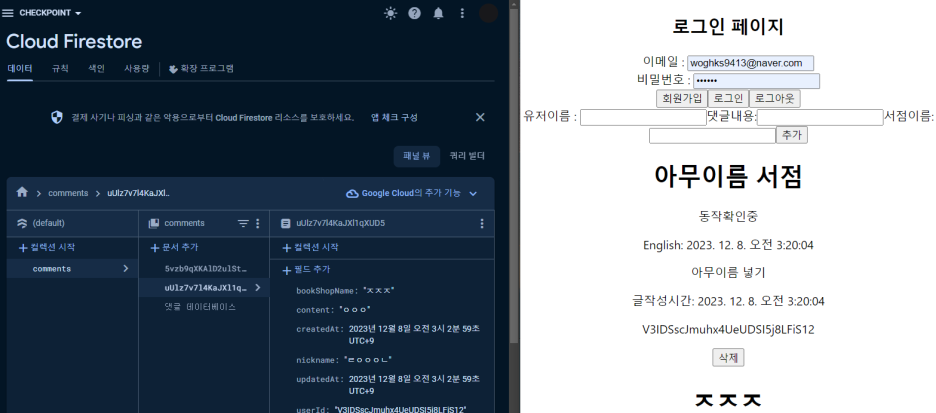
Task: Click the nickname field
Action: 344,360
